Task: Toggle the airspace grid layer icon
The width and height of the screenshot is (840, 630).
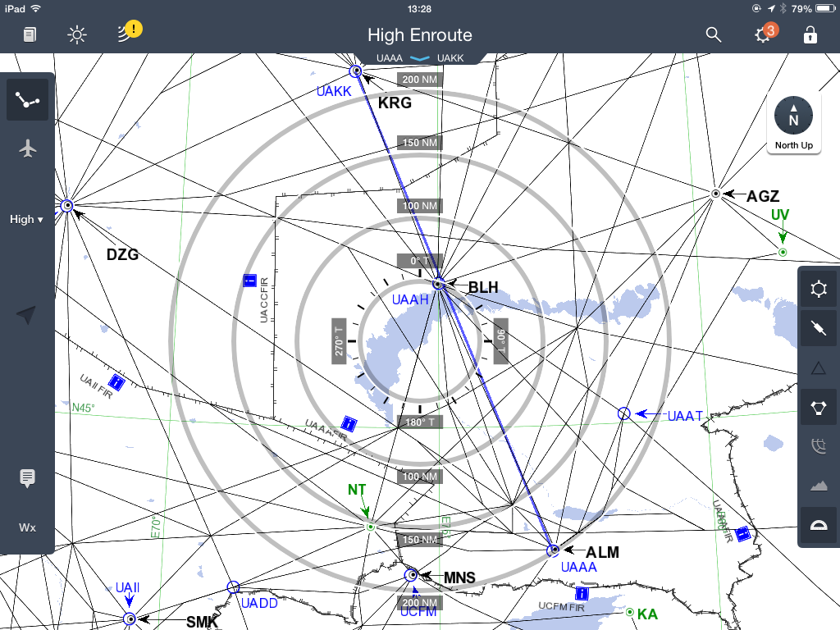Action: pos(819,446)
